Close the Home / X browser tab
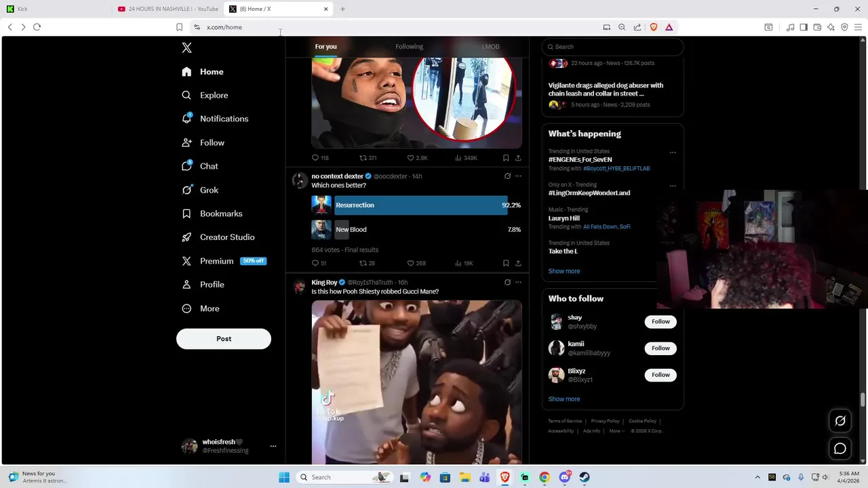 (x=326, y=9)
